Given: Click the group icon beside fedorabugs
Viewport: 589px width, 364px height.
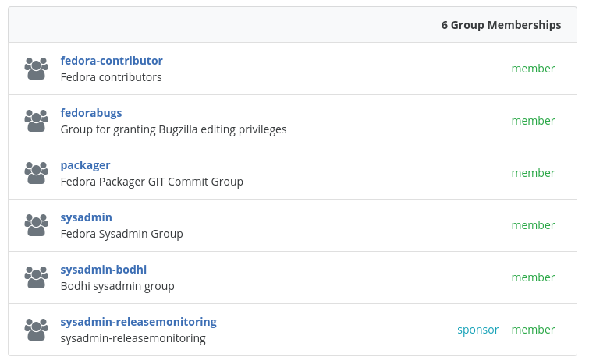Looking at the screenshot, I should click(37, 121).
